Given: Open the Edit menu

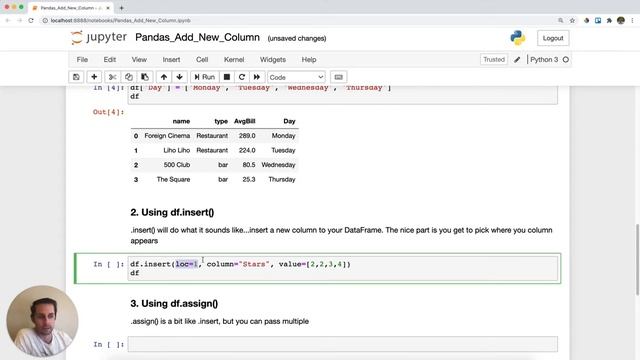Looking at the screenshot, I should [109, 60].
